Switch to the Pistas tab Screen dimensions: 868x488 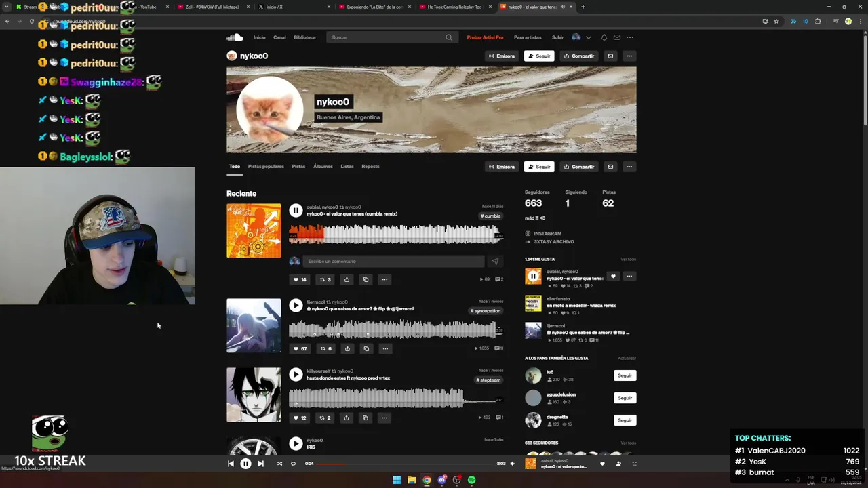(298, 167)
